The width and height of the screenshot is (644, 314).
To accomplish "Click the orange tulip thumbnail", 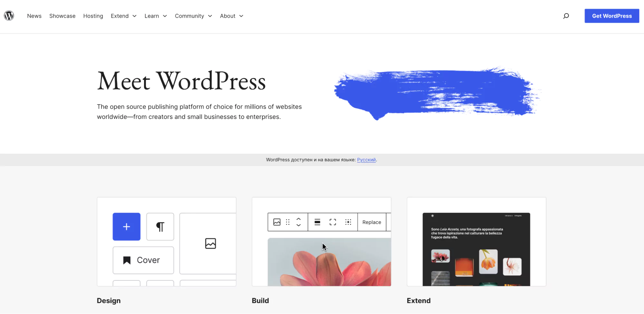I will (x=488, y=262).
